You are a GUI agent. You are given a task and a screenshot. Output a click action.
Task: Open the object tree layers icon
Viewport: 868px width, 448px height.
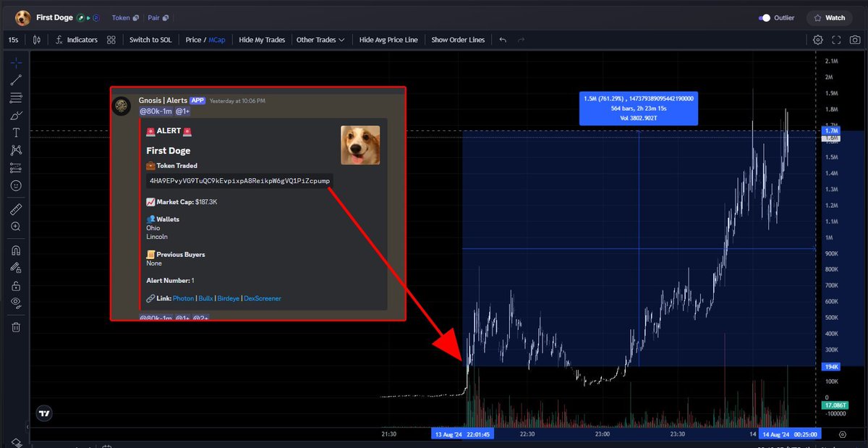16,442
